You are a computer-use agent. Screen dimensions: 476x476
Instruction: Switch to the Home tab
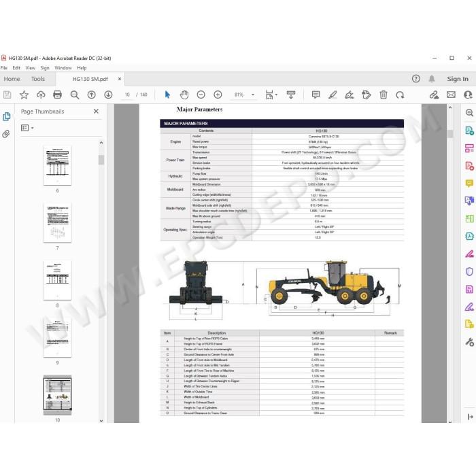click(x=12, y=79)
